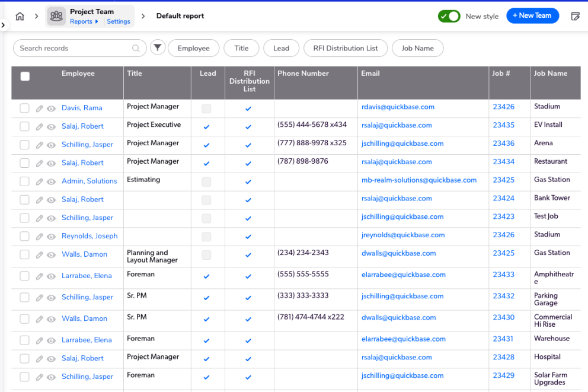Click the Search records field
This screenshot has height=392, width=588.
pos(74,49)
